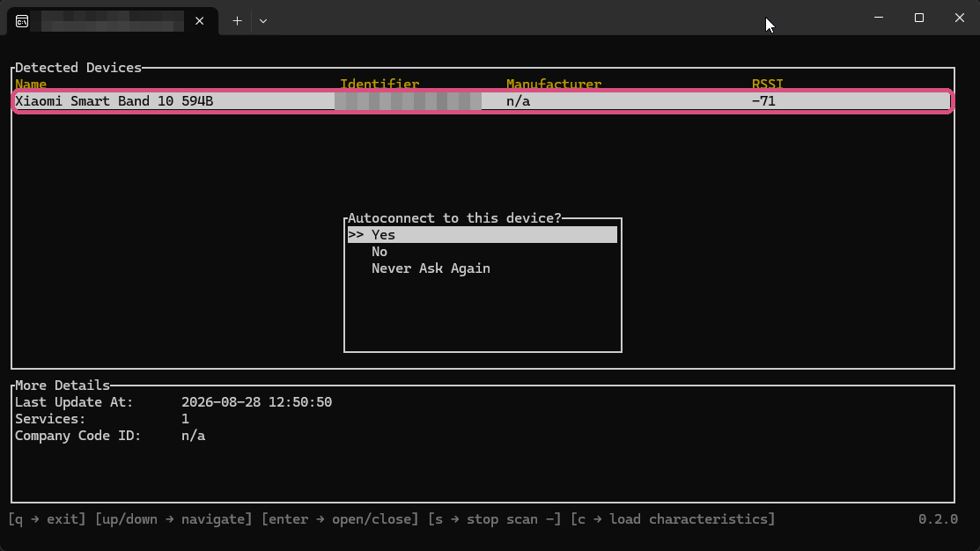This screenshot has width=980, height=551.
Task: Click the n/a manufacturer cell
Action: (x=518, y=101)
